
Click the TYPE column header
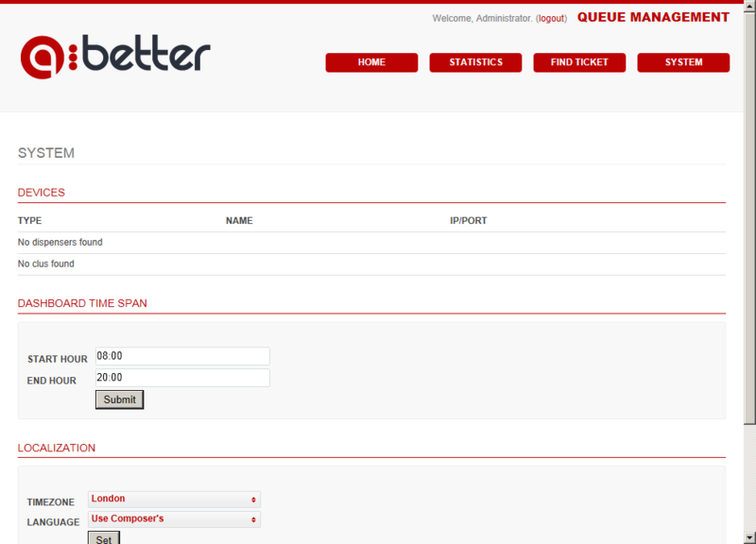coord(30,221)
